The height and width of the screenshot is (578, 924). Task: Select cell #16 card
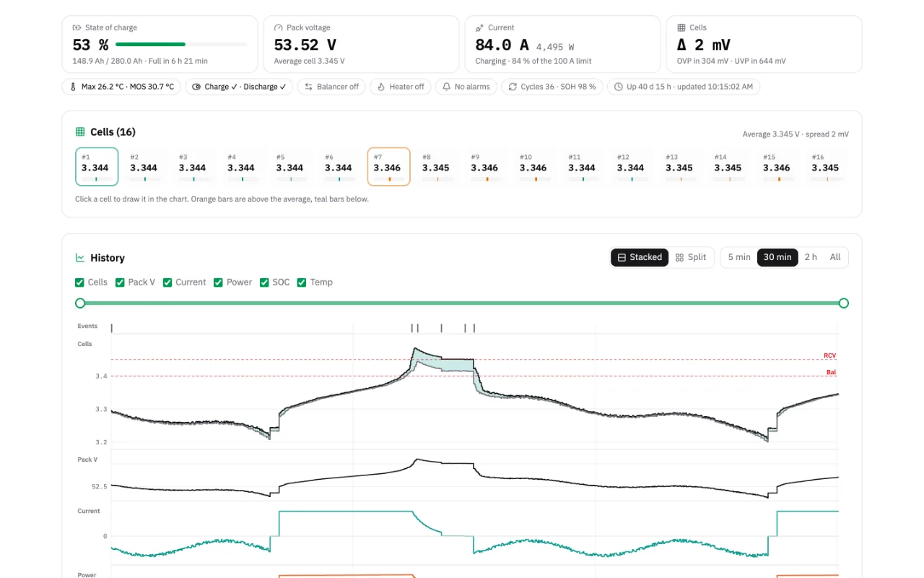pyautogui.click(x=827, y=167)
